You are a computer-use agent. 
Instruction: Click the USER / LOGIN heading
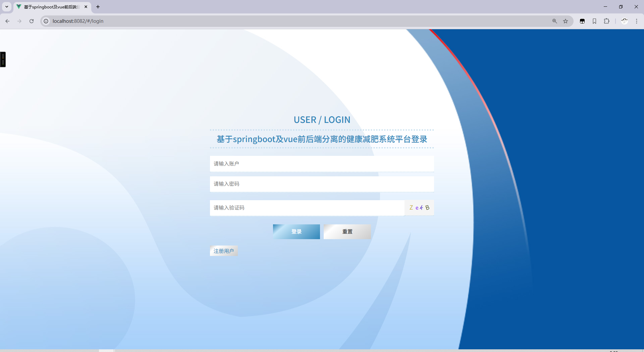(x=322, y=120)
